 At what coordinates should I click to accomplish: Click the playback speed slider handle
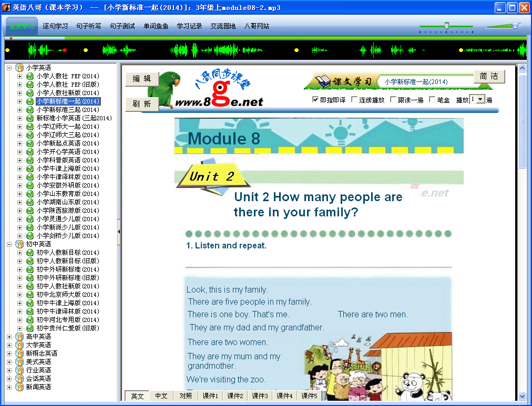(x=447, y=25)
